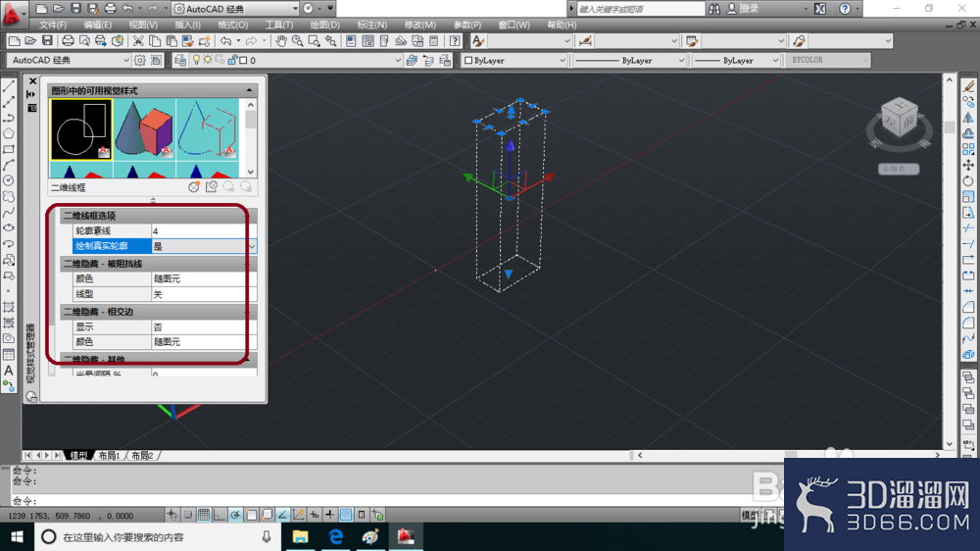Image resolution: width=980 pixels, height=551 pixels.
Task: Click the Cut scissors icon
Action: tap(138, 41)
